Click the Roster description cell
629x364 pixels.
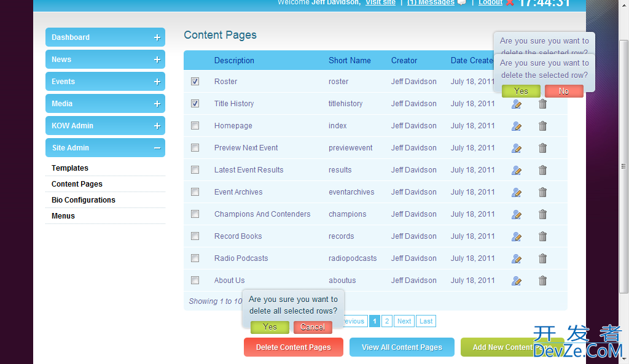click(x=225, y=82)
